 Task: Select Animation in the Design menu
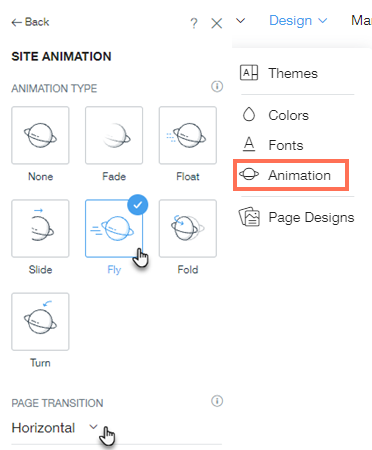click(291, 175)
